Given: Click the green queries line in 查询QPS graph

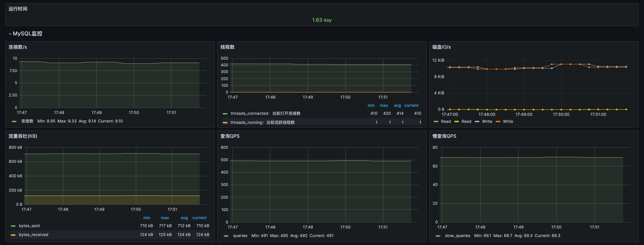Looking at the screenshot, I should tap(321, 161).
